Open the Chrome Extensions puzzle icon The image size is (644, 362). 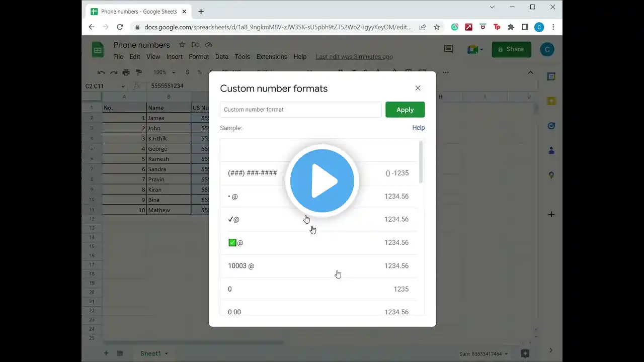point(511,27)
